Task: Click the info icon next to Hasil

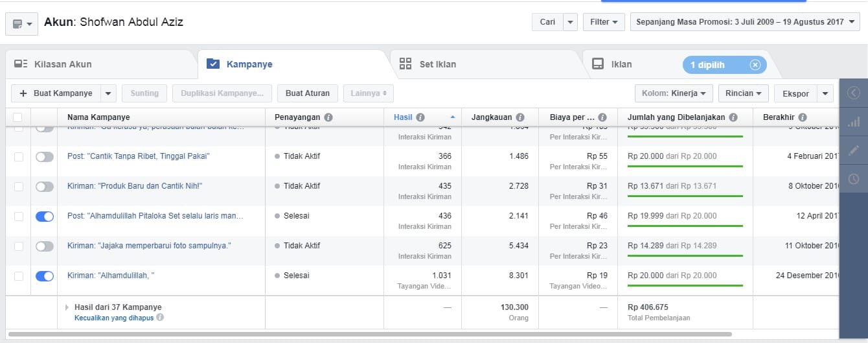Action: pos(420,117)
